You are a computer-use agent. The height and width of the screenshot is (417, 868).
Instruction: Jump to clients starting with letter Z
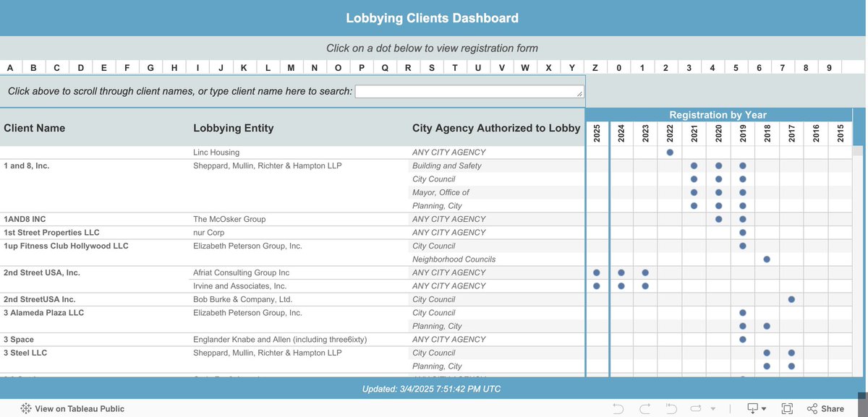pos(595,68)
